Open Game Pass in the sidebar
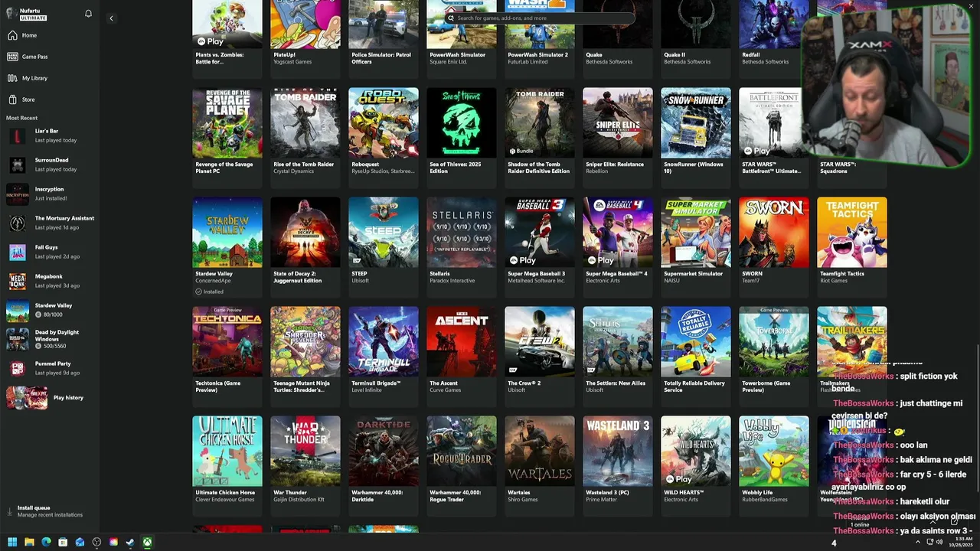Screen dimensions: 980x551 tap(50, 57)
